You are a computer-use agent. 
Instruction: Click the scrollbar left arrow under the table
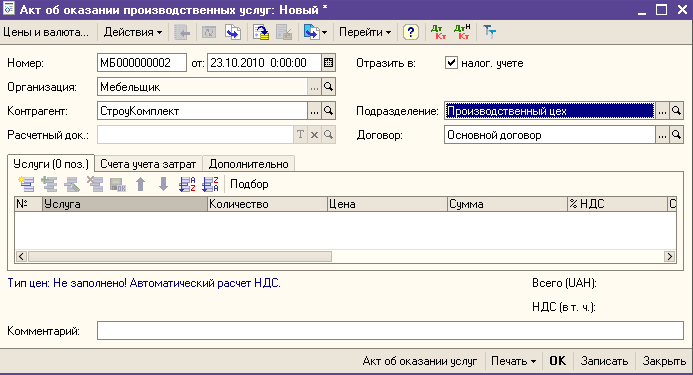tap(21, 256)
